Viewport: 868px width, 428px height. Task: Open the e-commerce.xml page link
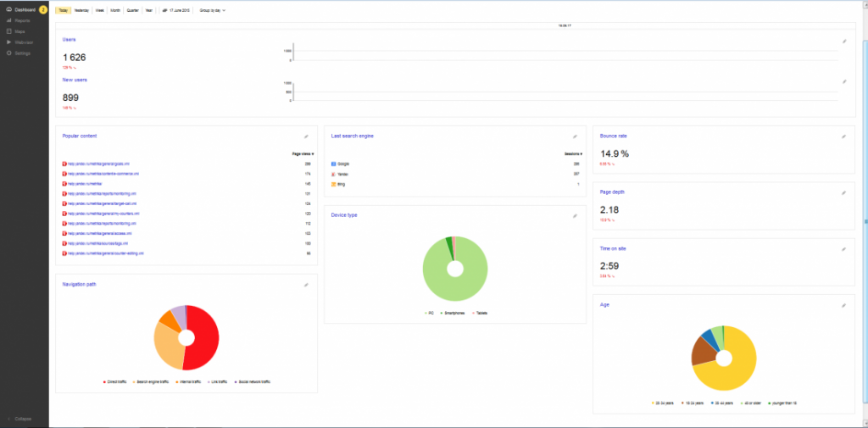(103, 174)
